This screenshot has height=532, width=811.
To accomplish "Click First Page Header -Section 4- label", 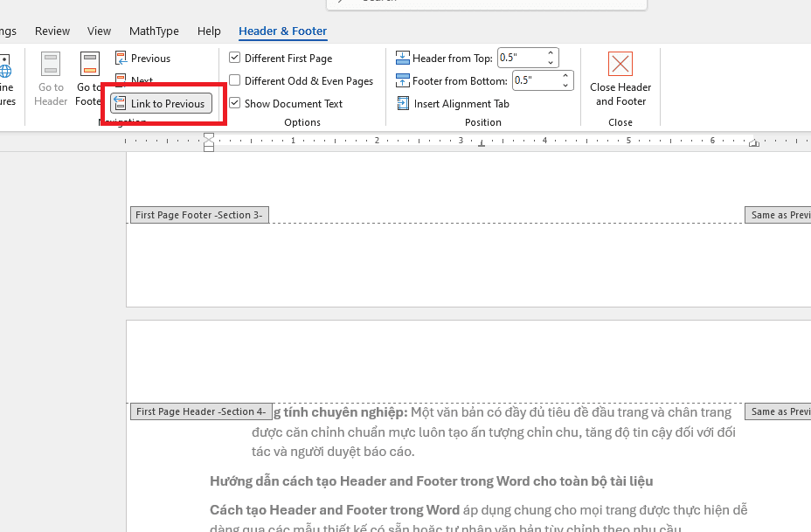I will [201, 411].
